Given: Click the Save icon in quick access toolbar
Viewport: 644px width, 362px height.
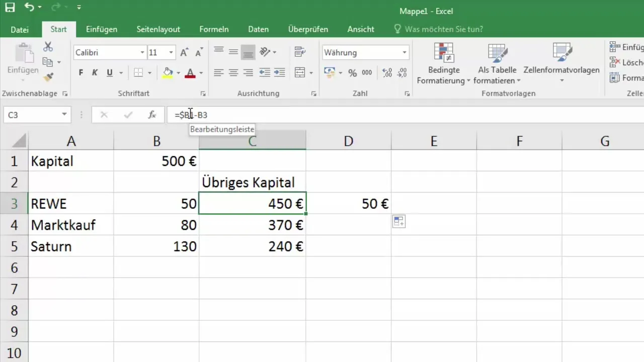Looking at the screenshot, I should click(x=10, y=8).
